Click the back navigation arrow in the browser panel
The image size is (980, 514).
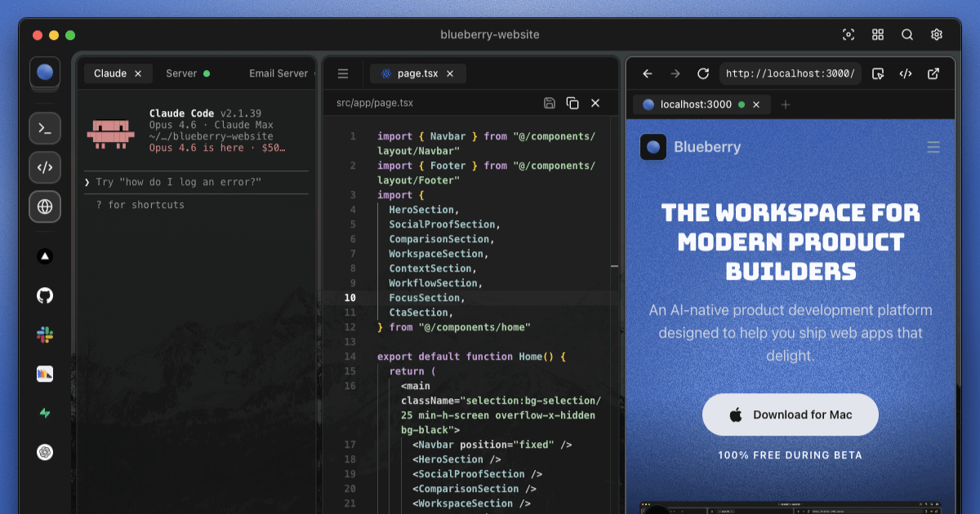[648, 73]
